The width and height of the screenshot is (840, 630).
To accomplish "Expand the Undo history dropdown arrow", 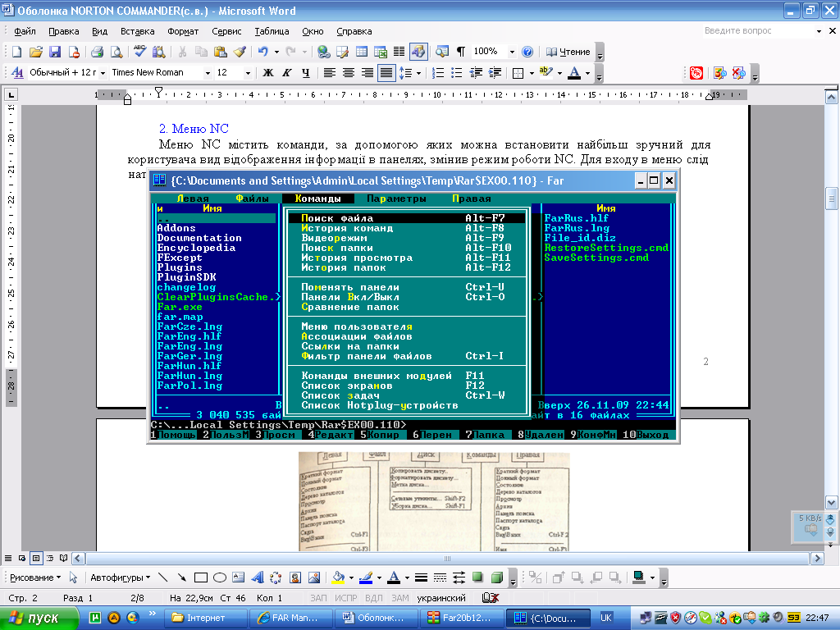I will pos(276,52).
